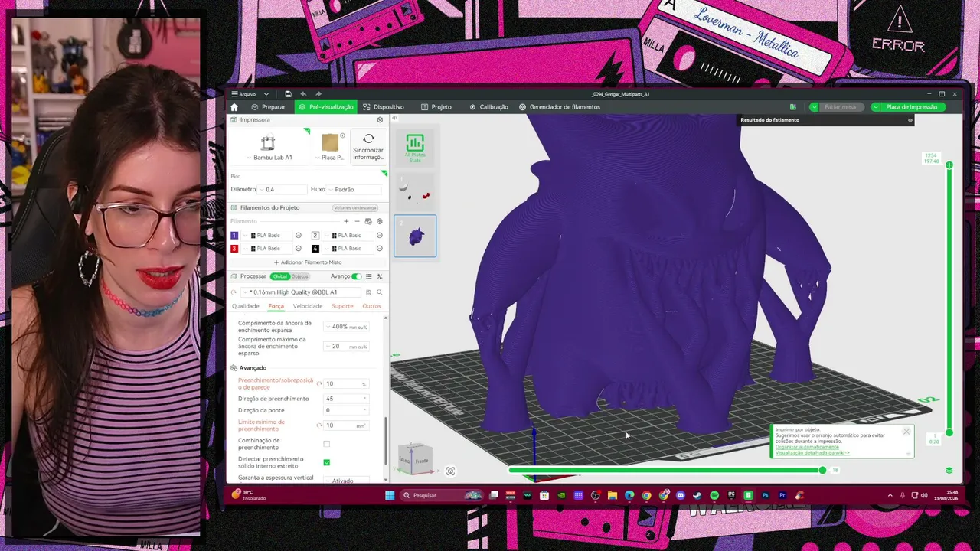The height and width of the screenshot is (551, 980).
Task: Click the compare presets icon
Action: coord(379,276)
